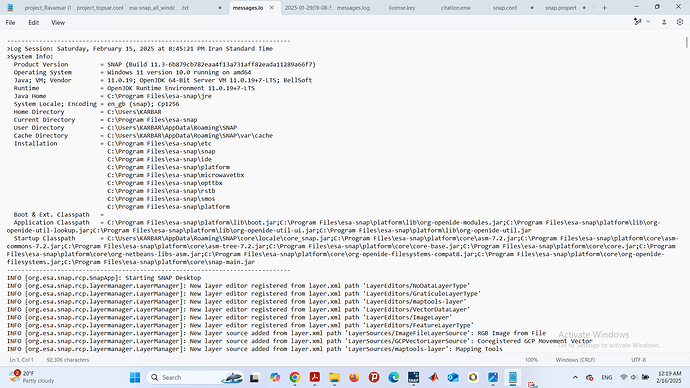Click the red-badged icon in system tray
The width and height of the screenshot is (690, 388).
[590, 377]
